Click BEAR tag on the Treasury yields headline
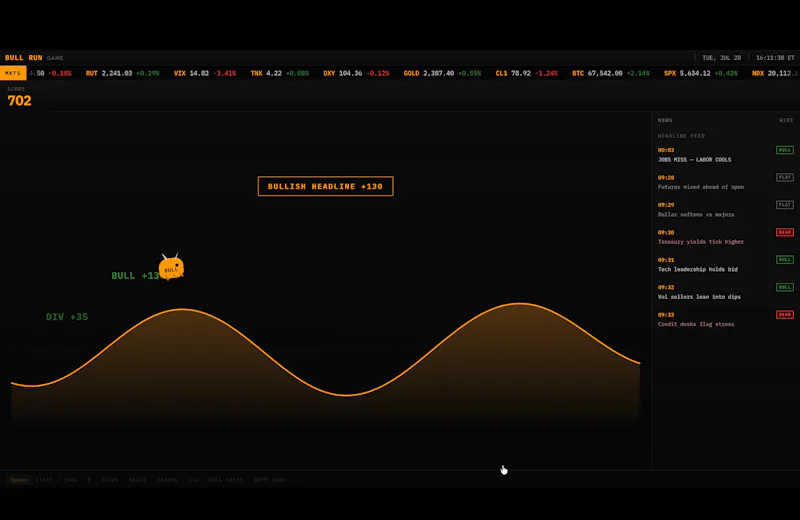 [x=785, y=232]
